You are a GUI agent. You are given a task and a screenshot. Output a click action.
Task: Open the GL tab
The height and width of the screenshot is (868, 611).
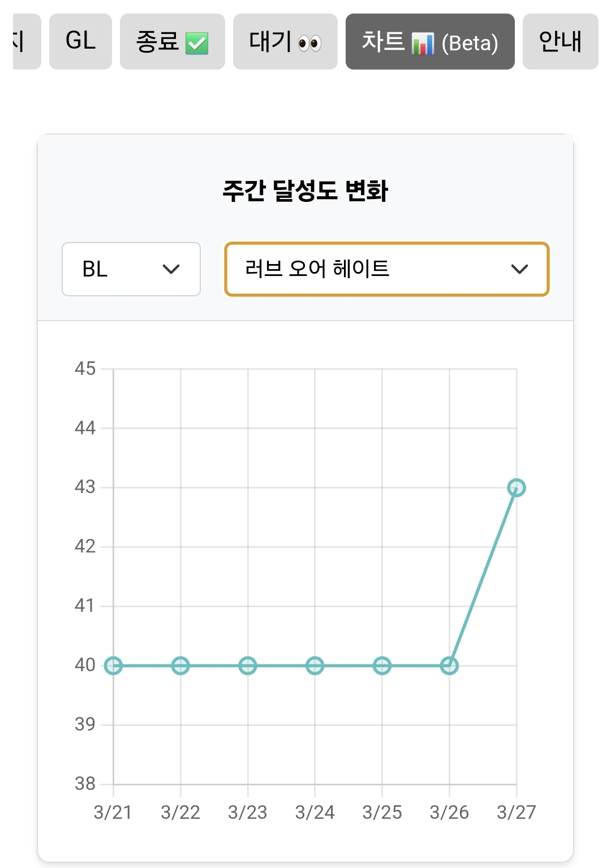(x=80, y=41)
